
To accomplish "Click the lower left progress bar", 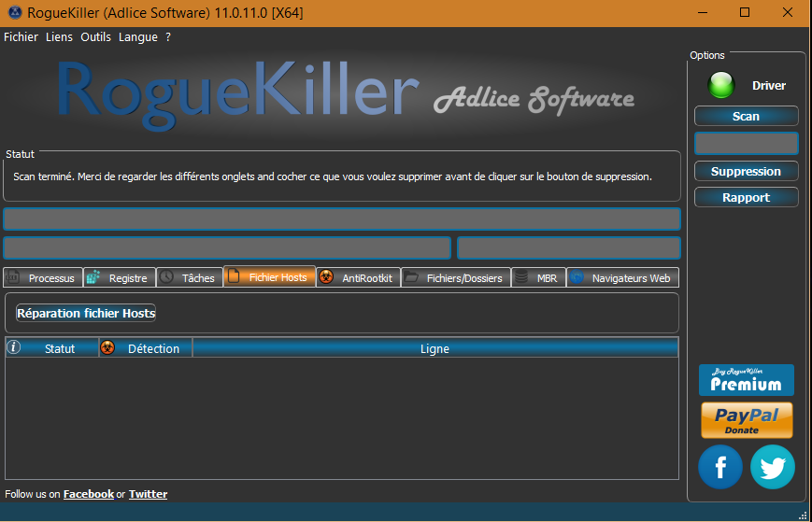I will tap(227, 247).
